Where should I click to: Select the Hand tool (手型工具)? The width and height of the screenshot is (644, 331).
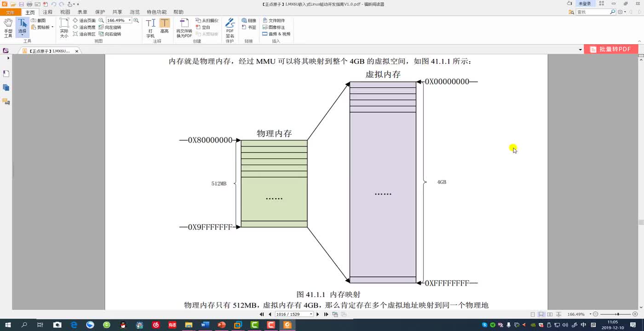(8, 28)
